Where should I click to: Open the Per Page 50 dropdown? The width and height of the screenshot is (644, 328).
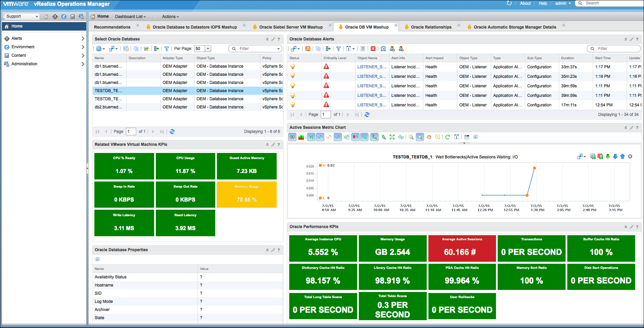pos(208,49)
